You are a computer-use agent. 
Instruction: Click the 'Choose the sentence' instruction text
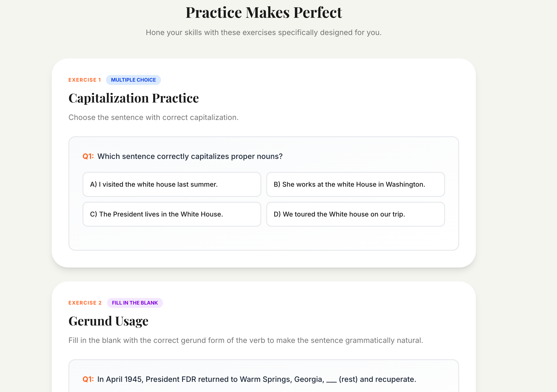153,117
